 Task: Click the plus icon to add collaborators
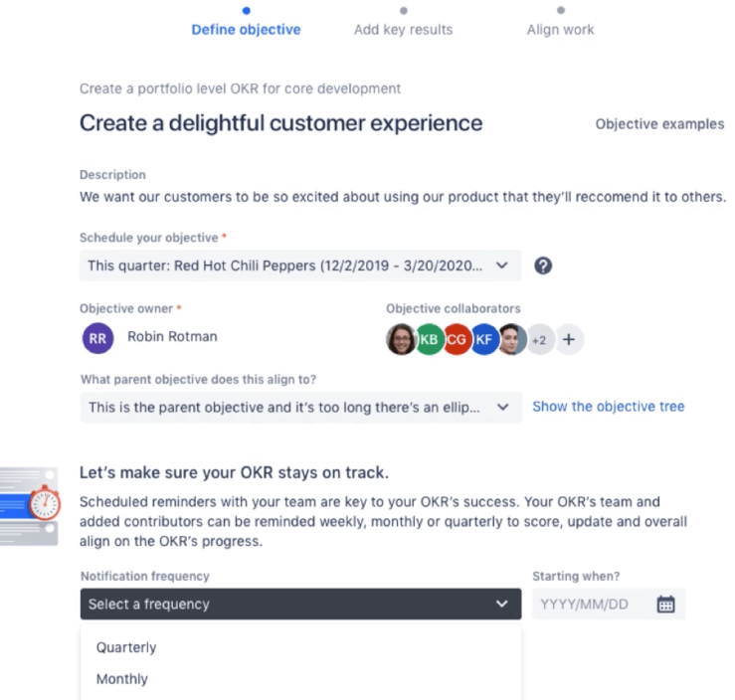coord(569,339)
